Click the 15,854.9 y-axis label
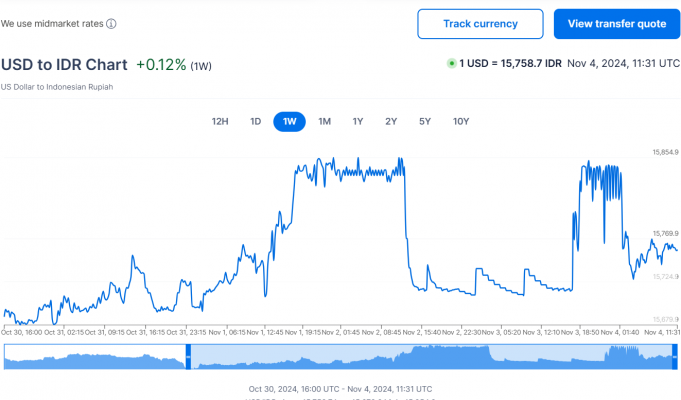The image size is (681, 400). point(665,152)
